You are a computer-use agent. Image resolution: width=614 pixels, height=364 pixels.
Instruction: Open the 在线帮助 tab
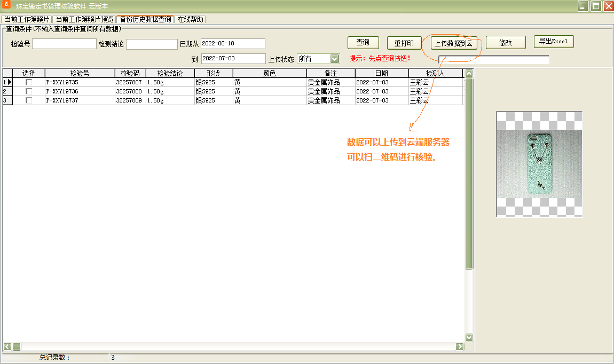coord(190,19)
